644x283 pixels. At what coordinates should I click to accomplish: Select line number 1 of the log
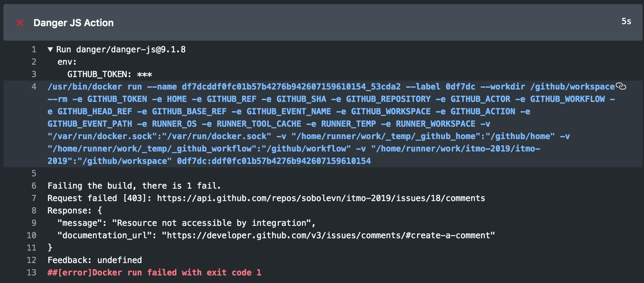33,49
